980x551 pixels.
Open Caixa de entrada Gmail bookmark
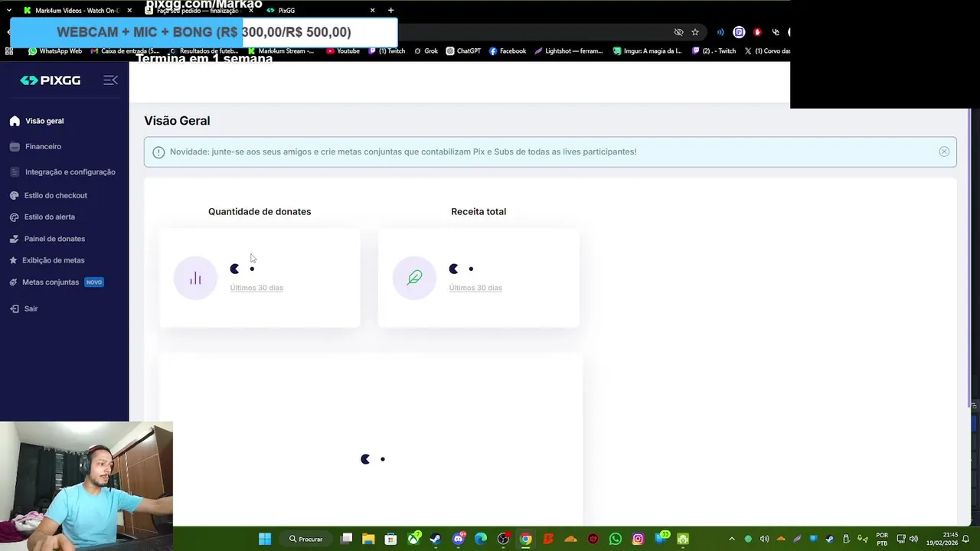click(x=125, y=51)
